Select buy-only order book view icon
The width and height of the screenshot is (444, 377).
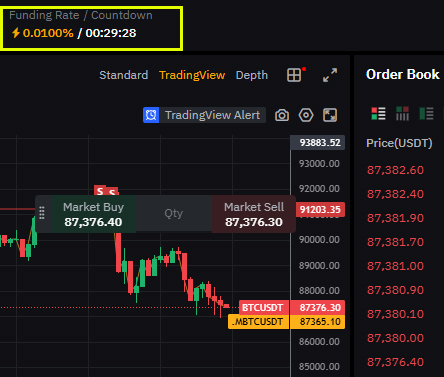426,114
